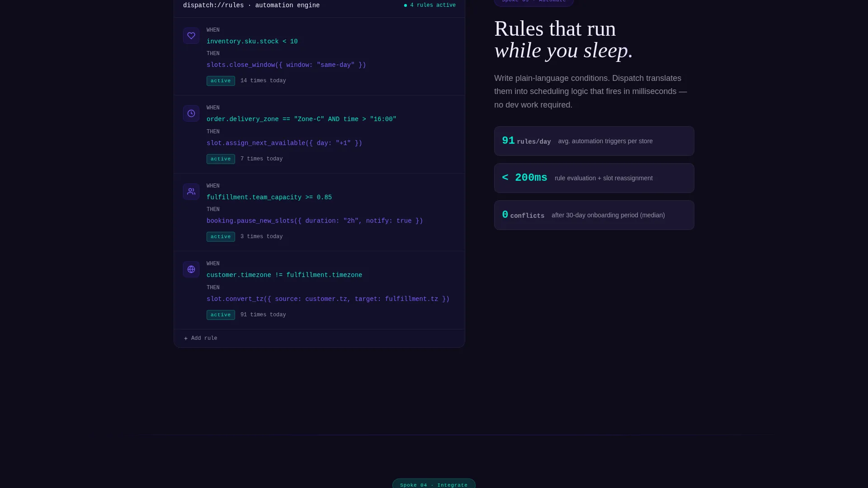This screenshot has width=868, height=488.
Task: Click the THEN label above slot.convert_tz
Action: [x=213, y=288]
